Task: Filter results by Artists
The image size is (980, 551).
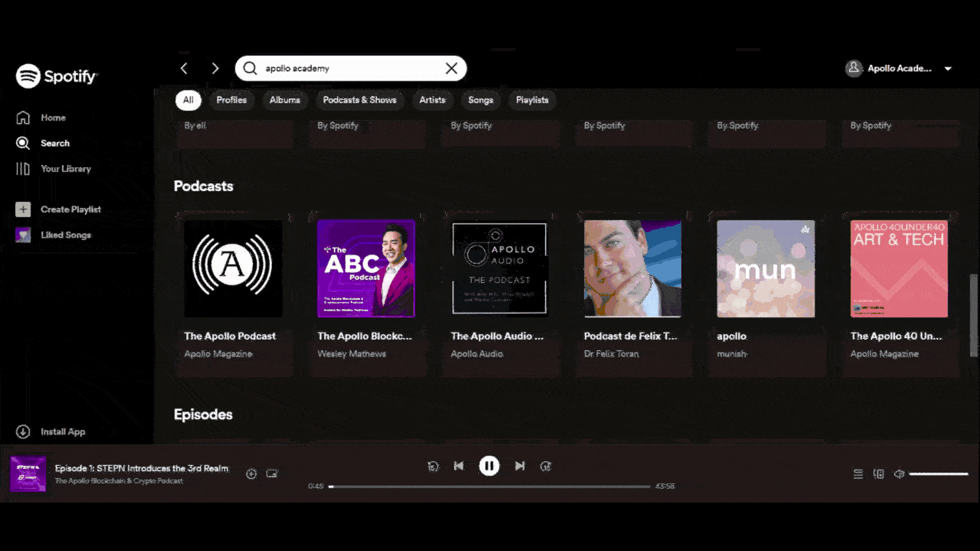Action: [x=432, y=100]
